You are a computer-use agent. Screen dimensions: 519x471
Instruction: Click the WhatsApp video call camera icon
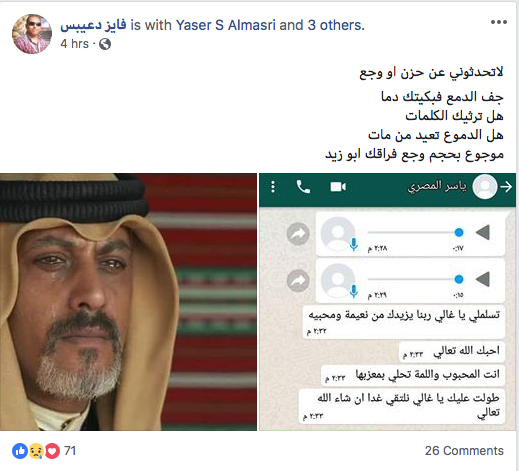coord(338,187)
